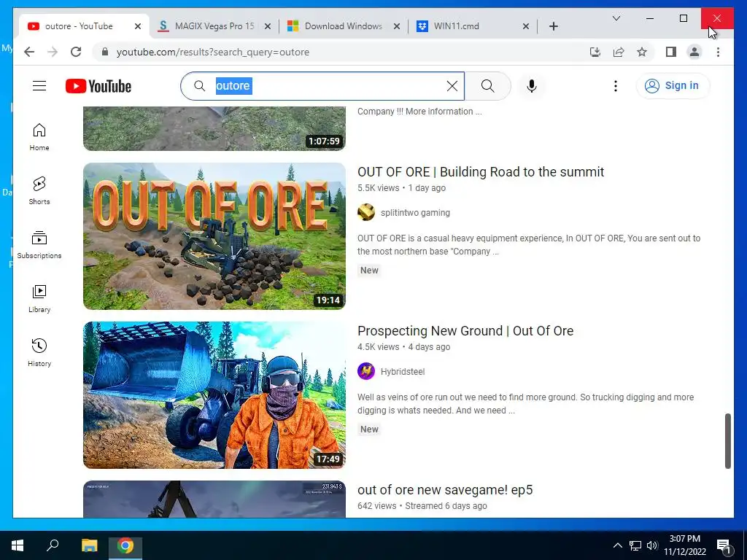The width and height of the screenshot is (747, 560).
Task: Click the install app icon in address bar
Action: (595, 52)
